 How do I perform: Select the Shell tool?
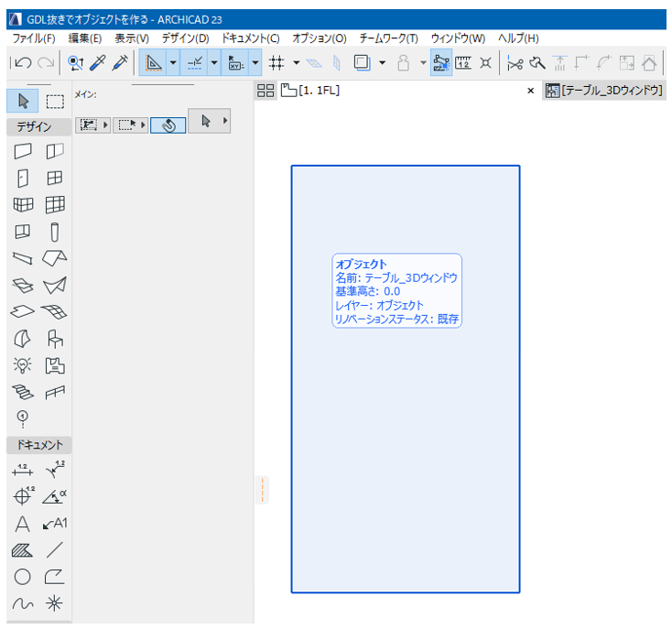point(55,285)
